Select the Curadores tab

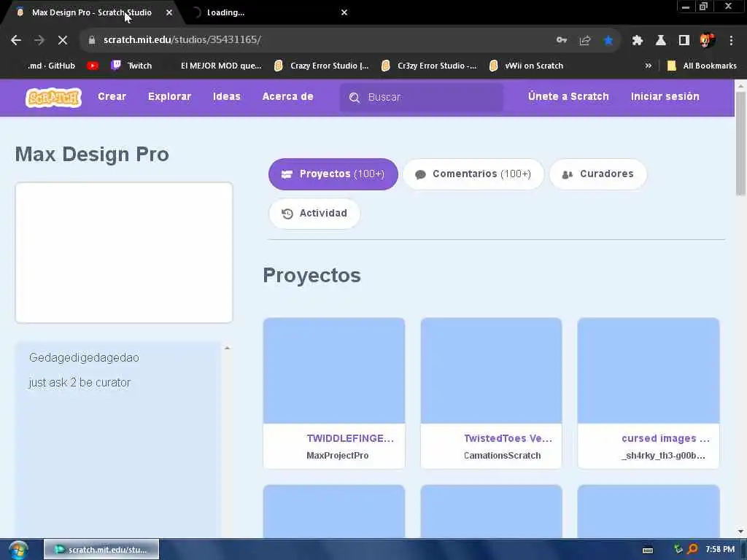[x=598, y=174]
